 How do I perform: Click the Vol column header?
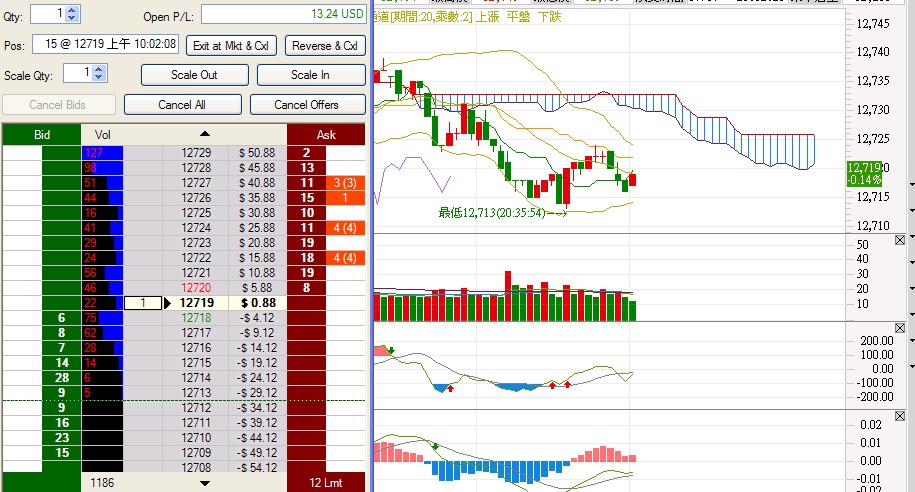(103, 135)
